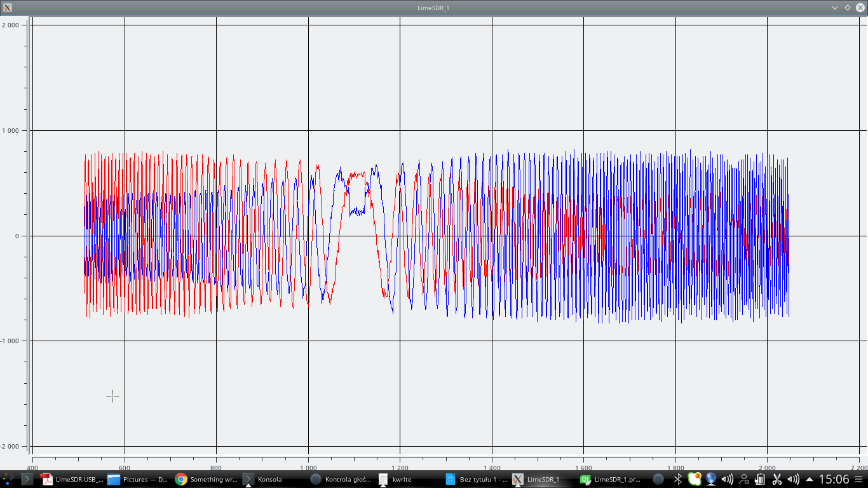Switch to the Chrome 'Something wr...' window
This screenshot has height=488, width=868.
click(x=205, y=479)
